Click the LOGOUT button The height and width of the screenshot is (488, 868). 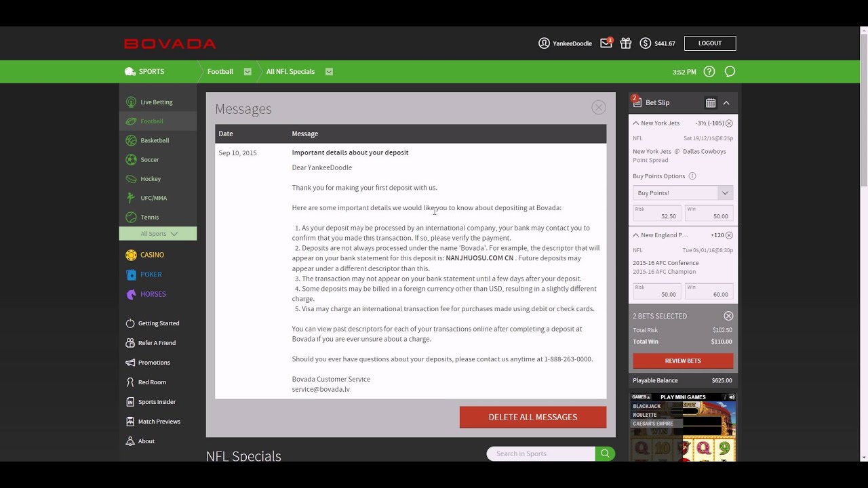point(710,43)
